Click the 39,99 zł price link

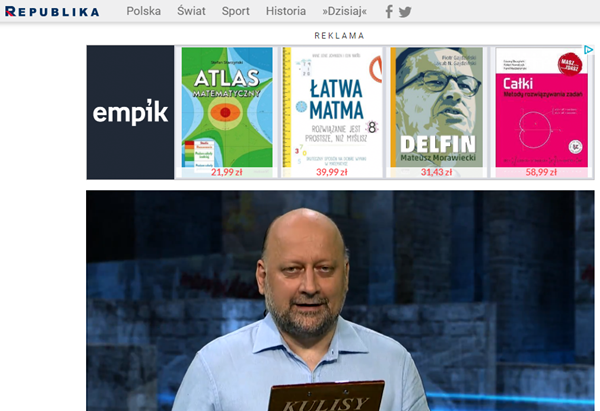pyautogui.click(x=331, y=172)
